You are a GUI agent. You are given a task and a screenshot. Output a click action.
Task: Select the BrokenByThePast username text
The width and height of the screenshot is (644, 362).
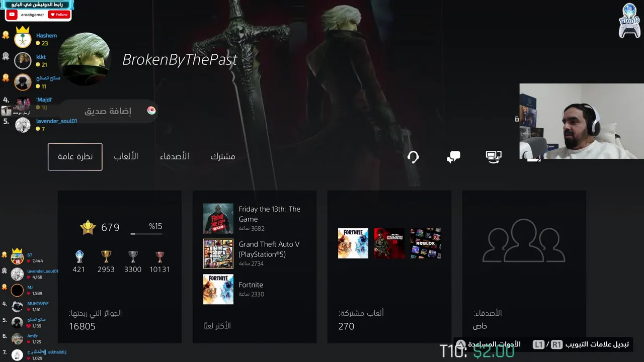click(x=180, y=60)
